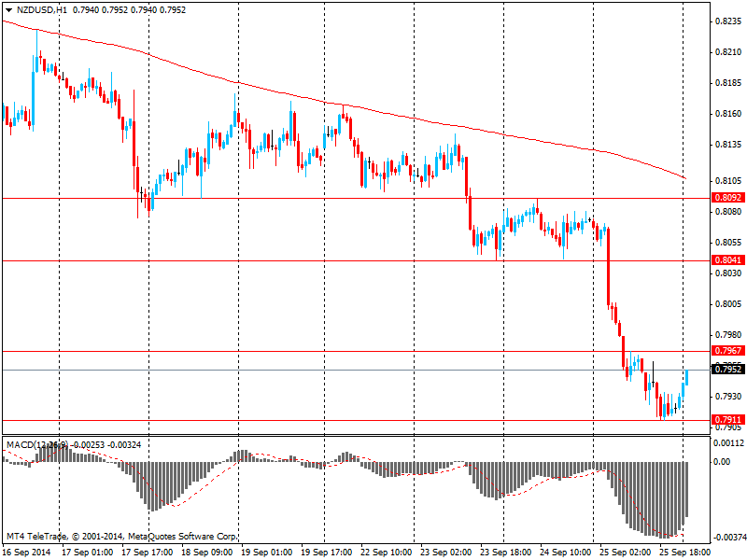
Task: Click the MACD 0.00112 scale value
Action: click(728, 443)
